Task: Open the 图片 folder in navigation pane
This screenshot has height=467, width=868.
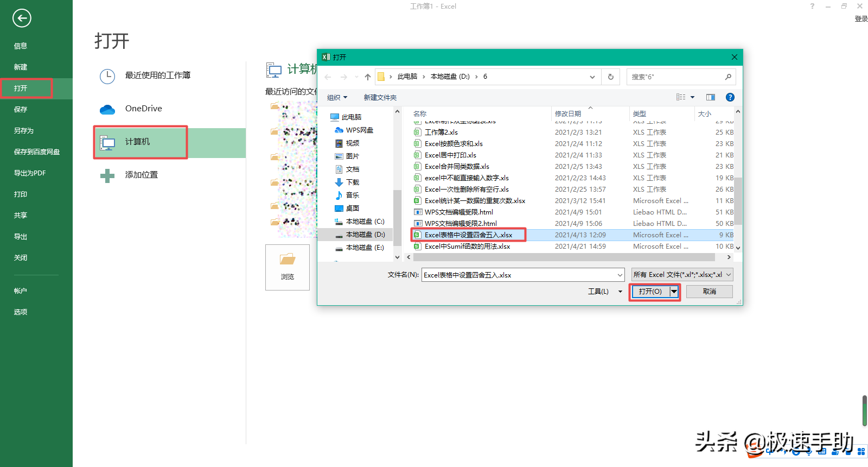Action: tap(353, 156)
